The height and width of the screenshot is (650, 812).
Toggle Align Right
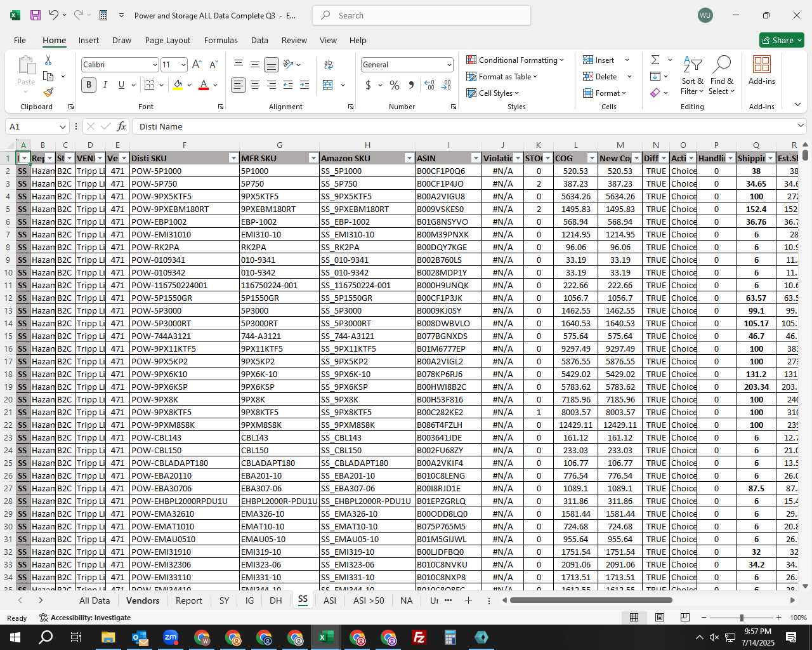272,85
